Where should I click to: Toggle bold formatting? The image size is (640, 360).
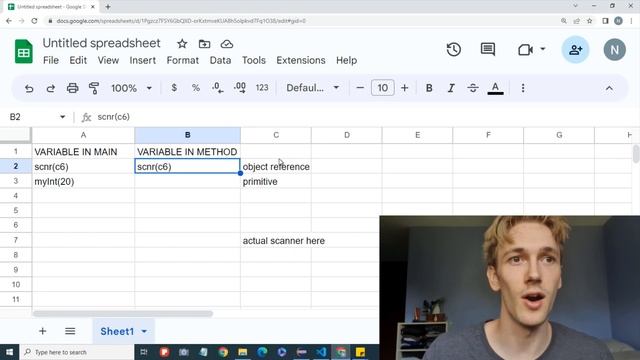[429, 88]
